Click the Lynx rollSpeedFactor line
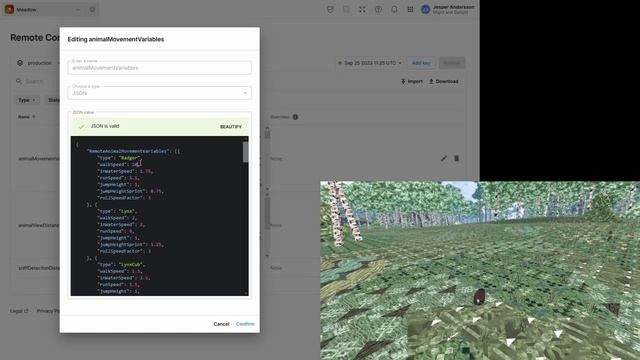 tap(124, 251)
